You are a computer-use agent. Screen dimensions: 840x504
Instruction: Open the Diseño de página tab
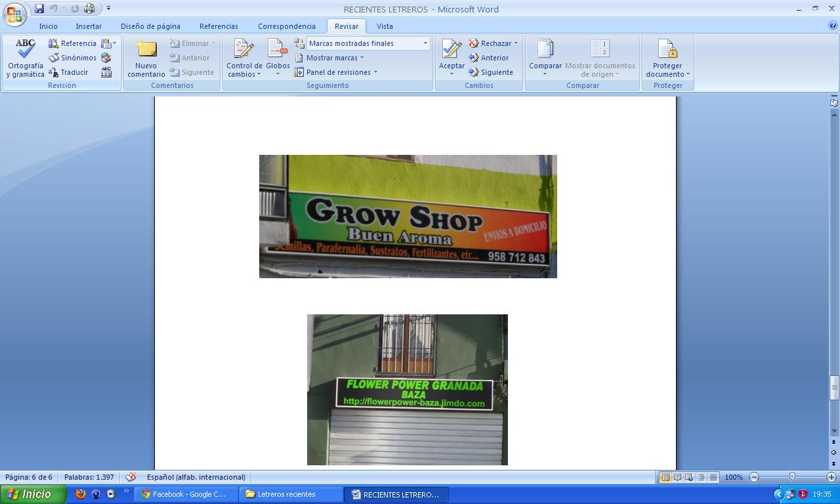point(150,26)
